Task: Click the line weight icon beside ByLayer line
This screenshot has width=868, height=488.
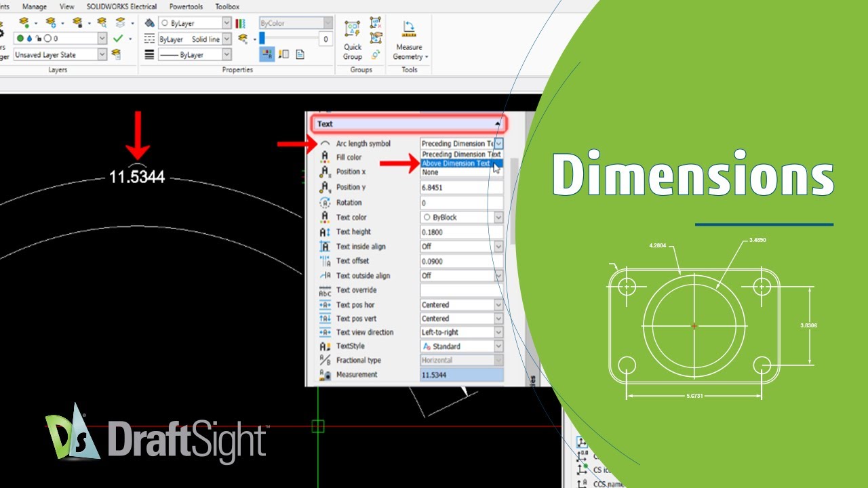Action: point(150,55)
